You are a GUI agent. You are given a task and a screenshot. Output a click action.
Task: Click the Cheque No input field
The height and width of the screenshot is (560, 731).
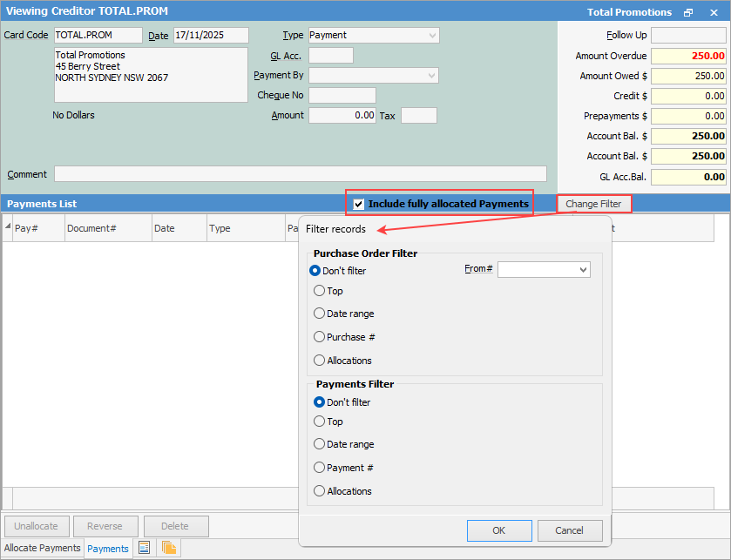click(x=342, y=96)
